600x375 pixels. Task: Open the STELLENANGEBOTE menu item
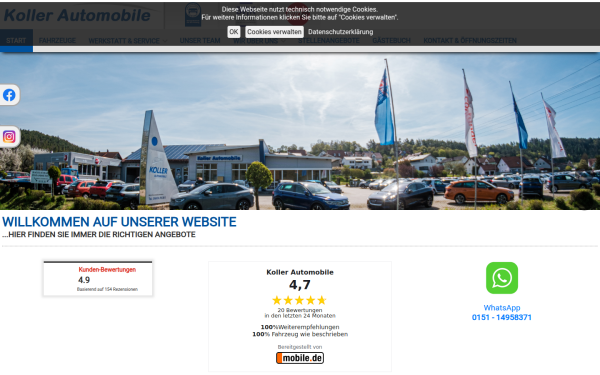329,41
